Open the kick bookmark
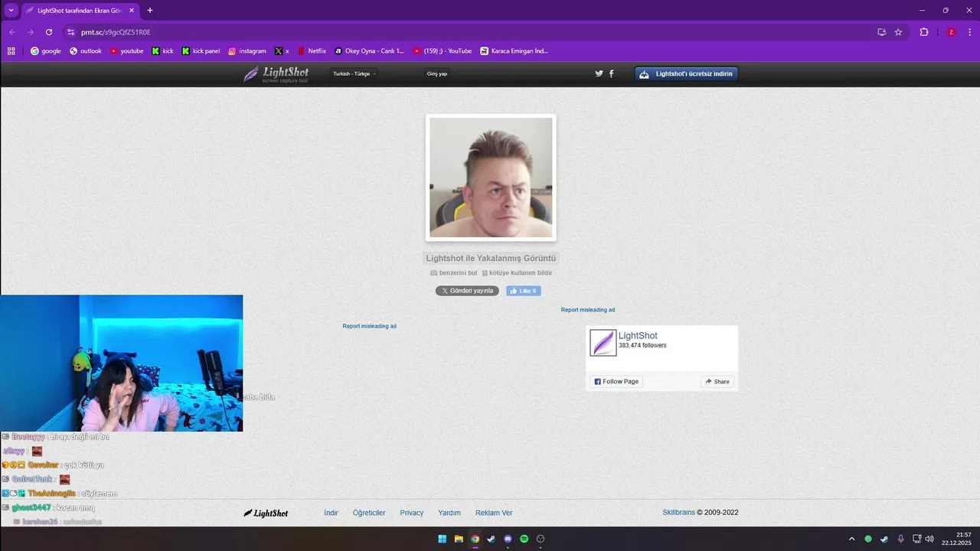Image resolution: width=980 pixels, height=551 pixels. coord(162,51)
